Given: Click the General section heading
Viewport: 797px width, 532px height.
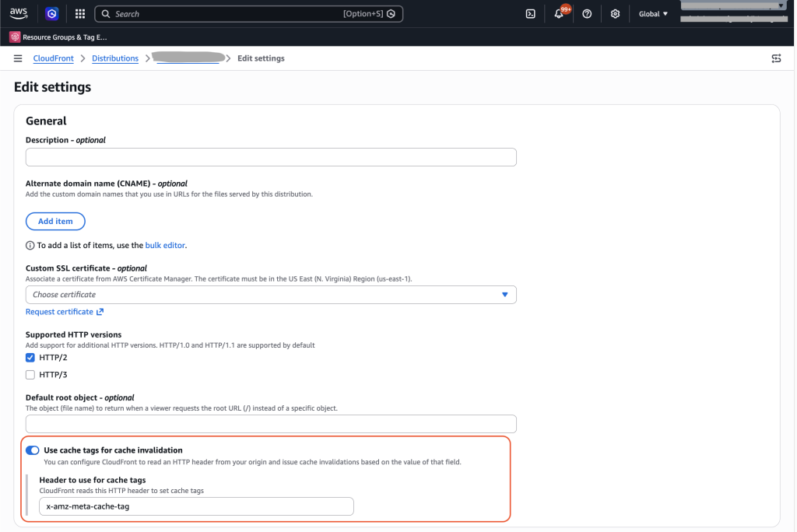Looking at the screenshot, I should (x=46, y=121).
